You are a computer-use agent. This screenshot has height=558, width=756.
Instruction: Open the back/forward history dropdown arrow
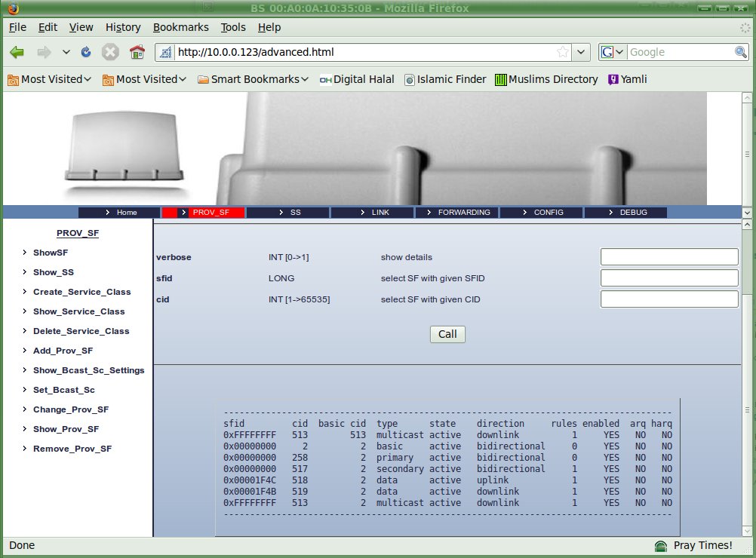coord(66,52)
